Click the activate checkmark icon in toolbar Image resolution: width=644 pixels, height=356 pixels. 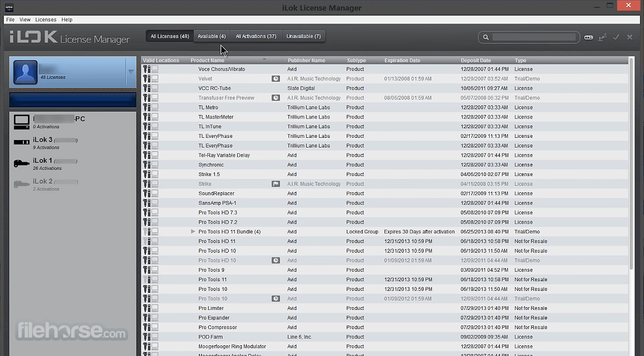pyautogui.click(x=616, y=37)
